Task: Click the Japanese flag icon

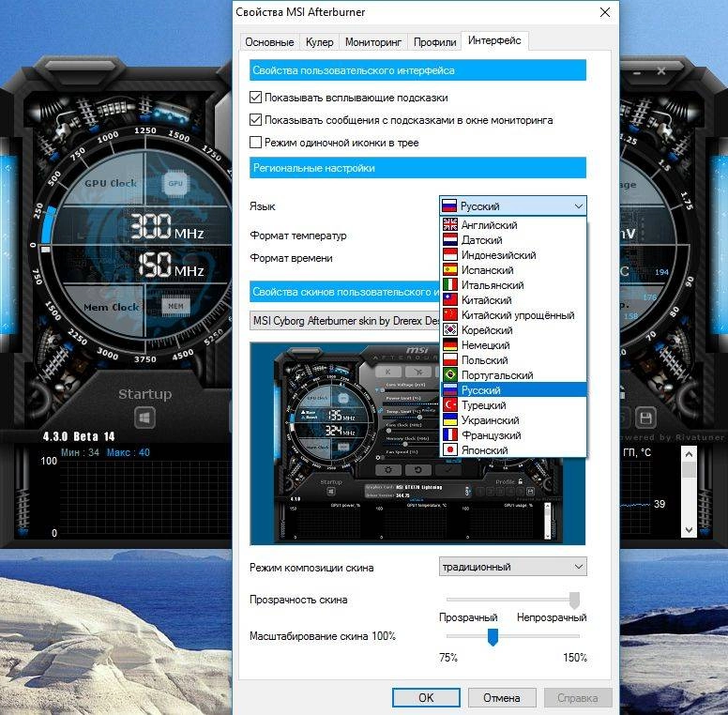Action: coord(450,450)
